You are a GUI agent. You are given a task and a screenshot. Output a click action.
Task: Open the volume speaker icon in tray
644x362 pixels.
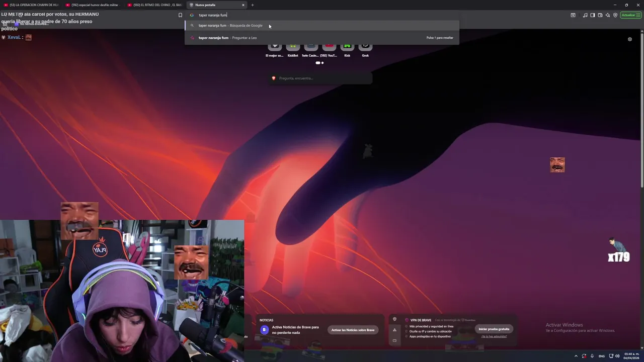(x=617, y=356)
